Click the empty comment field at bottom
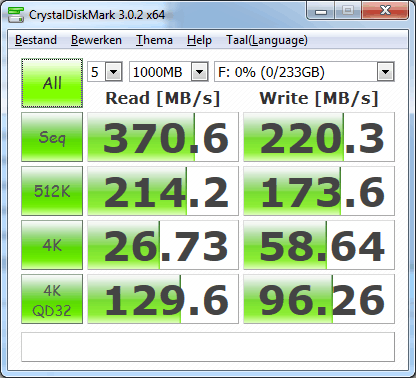The width and height of the screenshot is (416, 378). point(208,347)
